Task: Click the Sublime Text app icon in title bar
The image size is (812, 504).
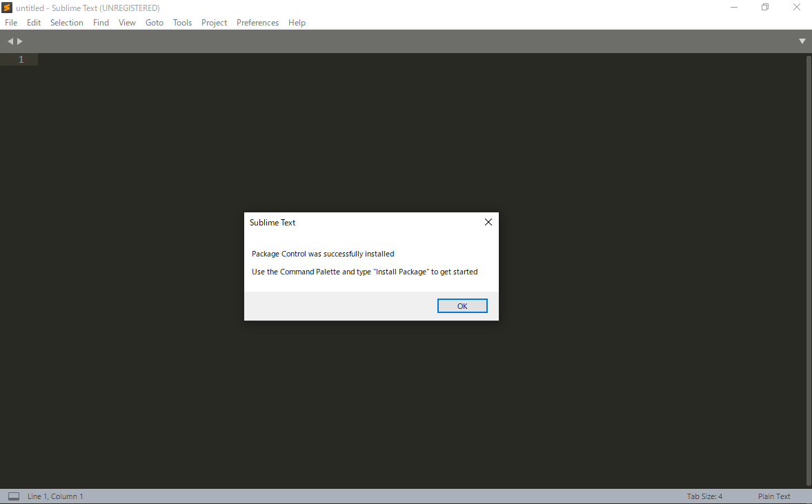Action: tap(7, 8)
